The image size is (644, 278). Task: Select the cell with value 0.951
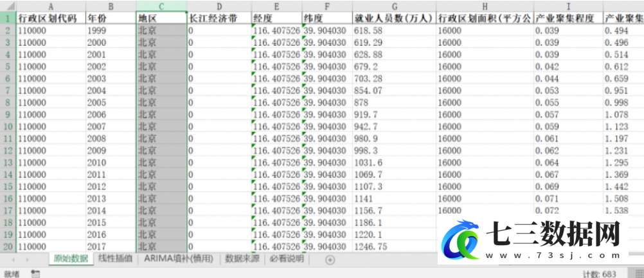pyautogui.click(x=623, y=90)
